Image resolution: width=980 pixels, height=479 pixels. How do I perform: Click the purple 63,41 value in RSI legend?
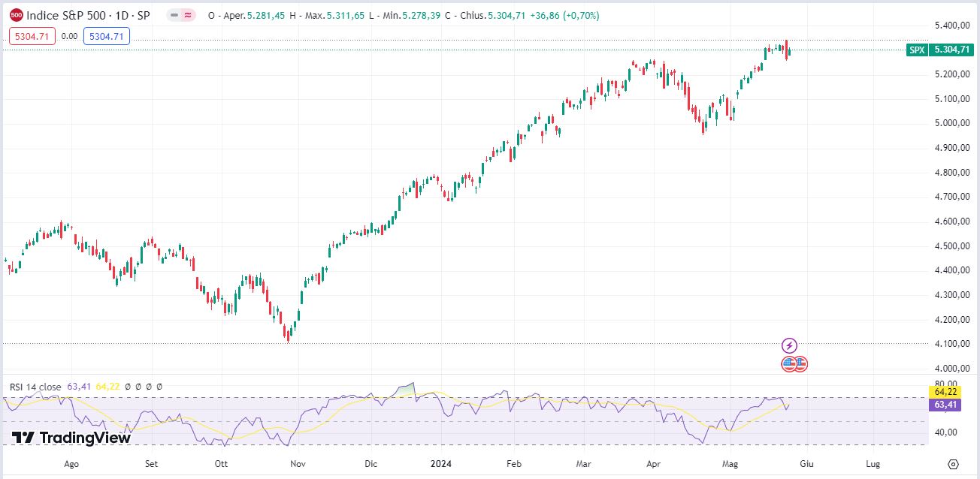[79, 387]
